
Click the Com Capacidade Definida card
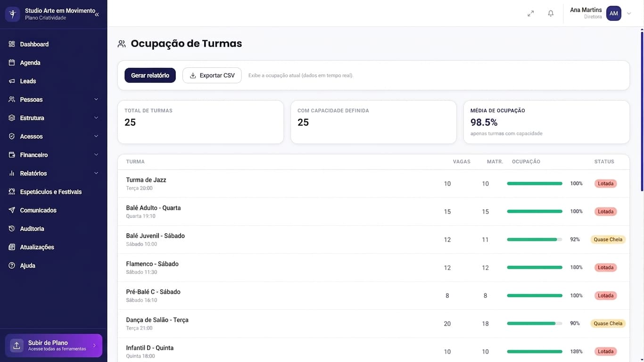pos(373,122)
